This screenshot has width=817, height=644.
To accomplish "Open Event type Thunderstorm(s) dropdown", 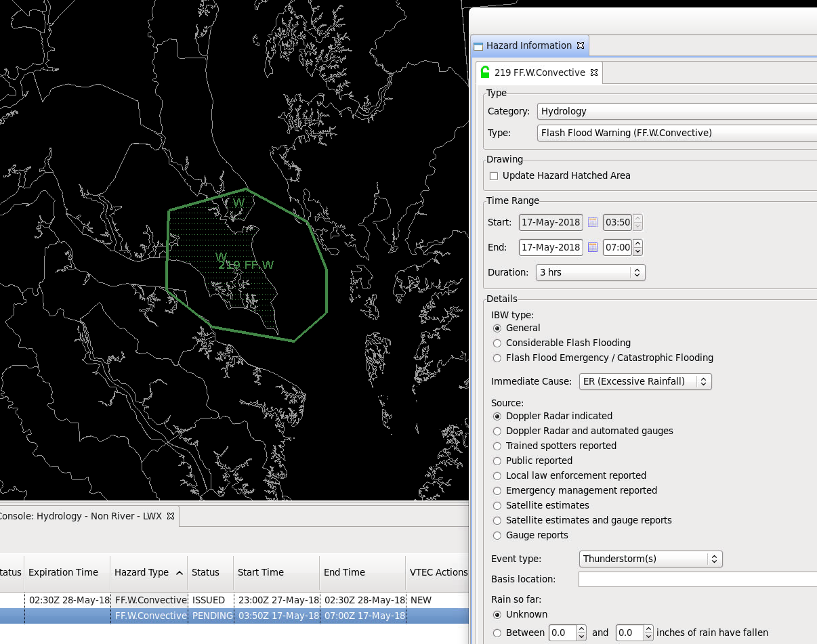I will pyautogui.click(x=651, y=559).
